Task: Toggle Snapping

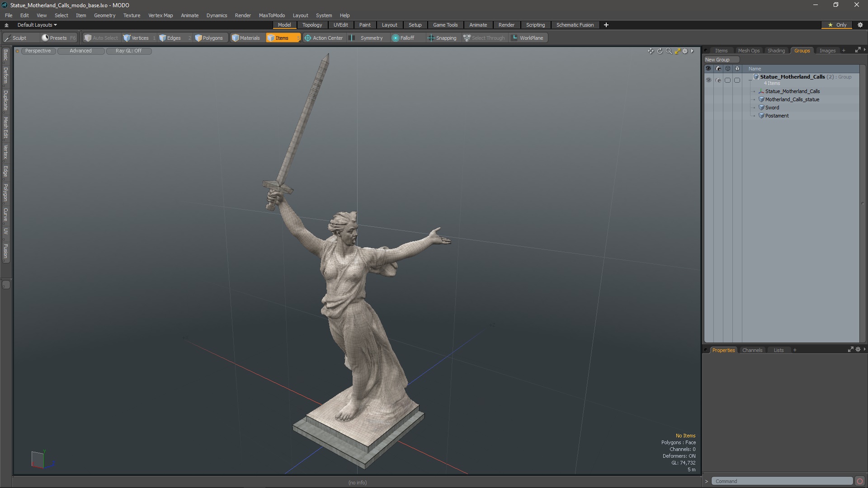Action: point(443,38)
